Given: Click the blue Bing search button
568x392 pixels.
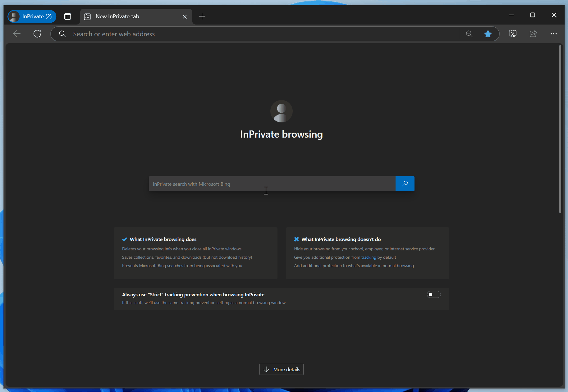Looking at the screenshot, I should (405, 184).
